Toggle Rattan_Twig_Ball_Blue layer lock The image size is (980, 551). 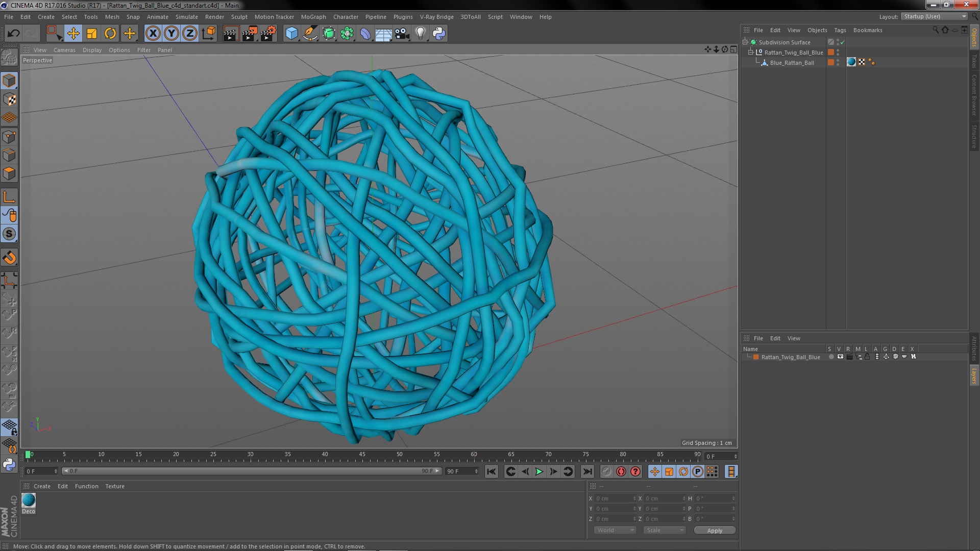[x=867, y=357]
